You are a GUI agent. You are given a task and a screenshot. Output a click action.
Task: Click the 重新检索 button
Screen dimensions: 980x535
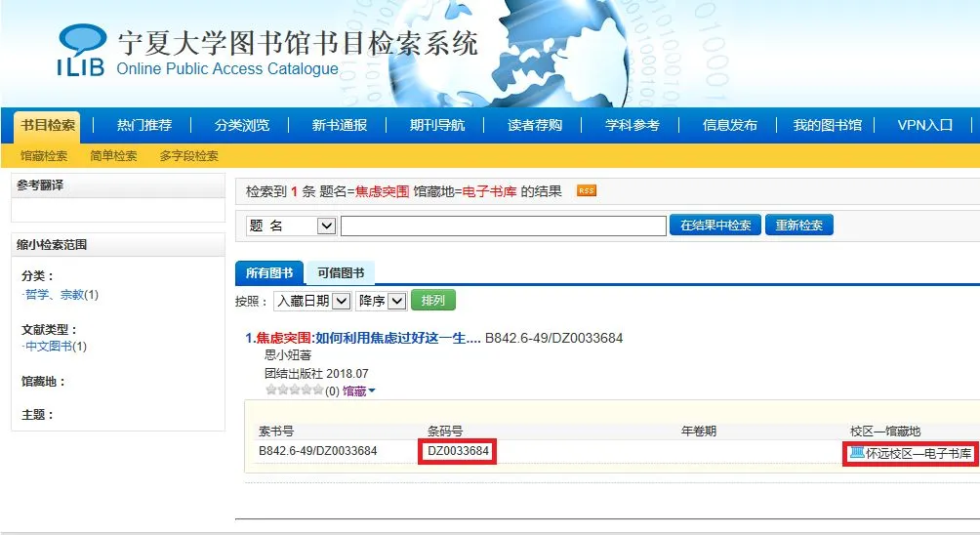798,225
